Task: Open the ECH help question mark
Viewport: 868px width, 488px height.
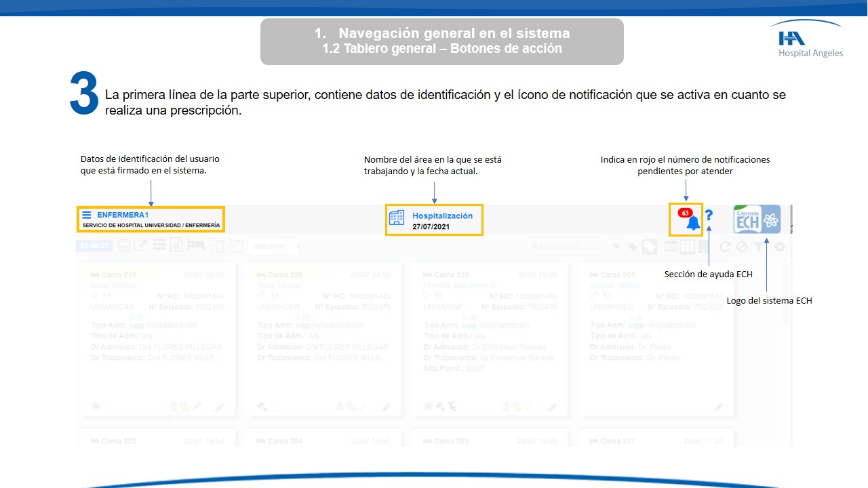Action: pos(709,216)
